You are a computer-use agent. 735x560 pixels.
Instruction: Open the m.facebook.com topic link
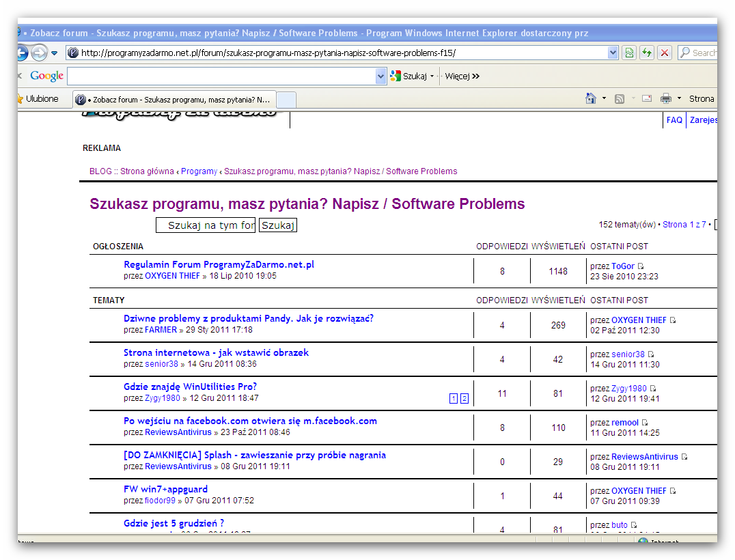click(250, 421)
